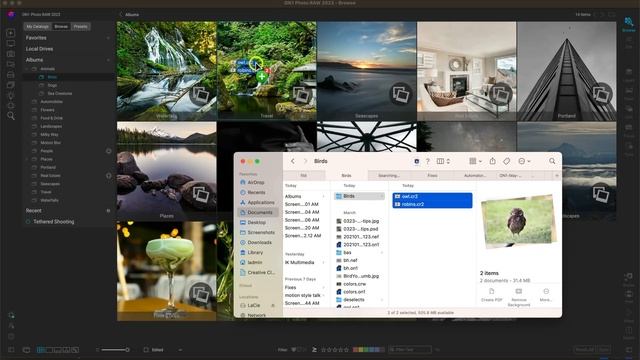This screenshot has width=640, height=360.
Task: Click the sync icon beside People album
Action: [109, 151]
